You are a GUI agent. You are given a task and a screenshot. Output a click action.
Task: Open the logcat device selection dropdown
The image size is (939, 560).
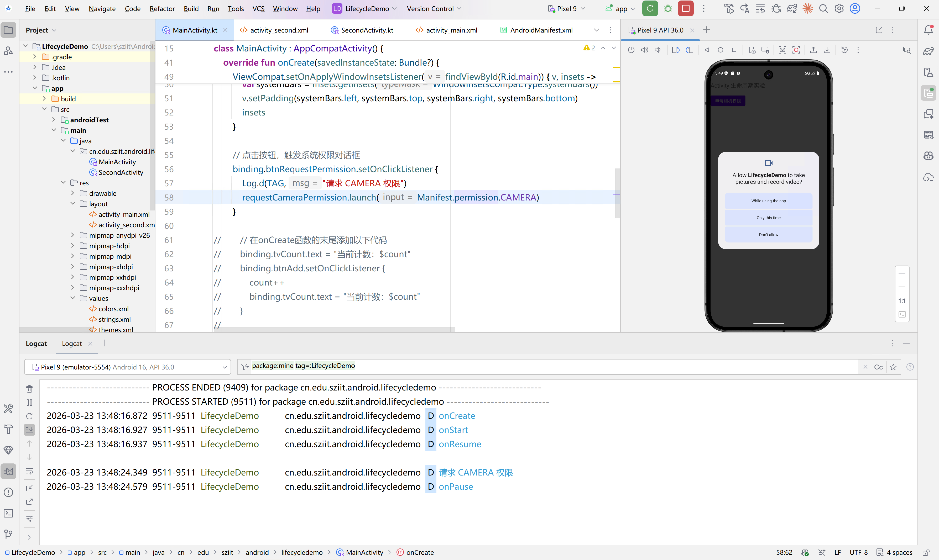point(128,367)
